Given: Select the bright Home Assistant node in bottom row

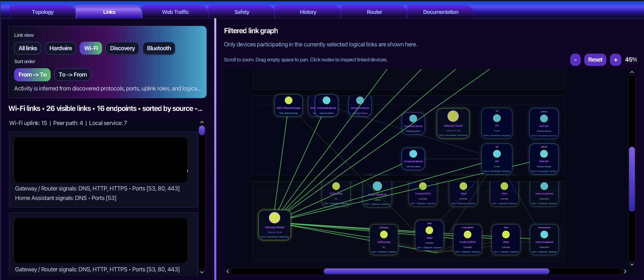Looking at the screenshot, I should coord(544,240).
